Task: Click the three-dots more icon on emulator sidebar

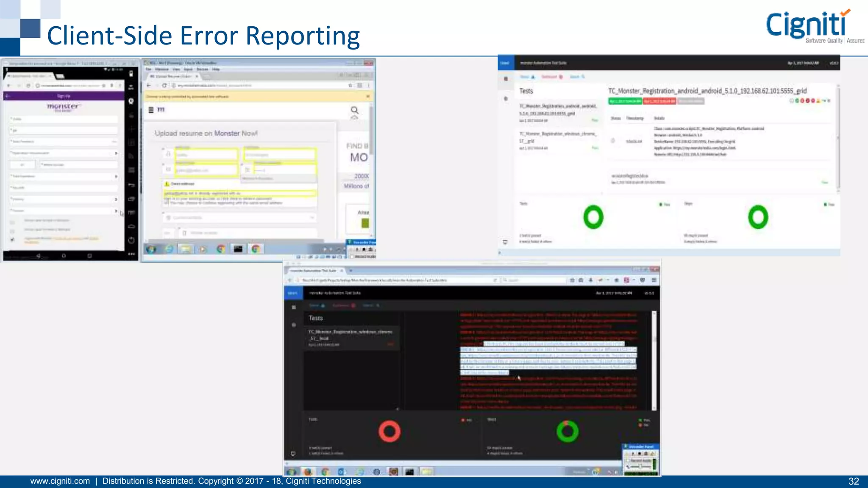Action: coord(131,254)
